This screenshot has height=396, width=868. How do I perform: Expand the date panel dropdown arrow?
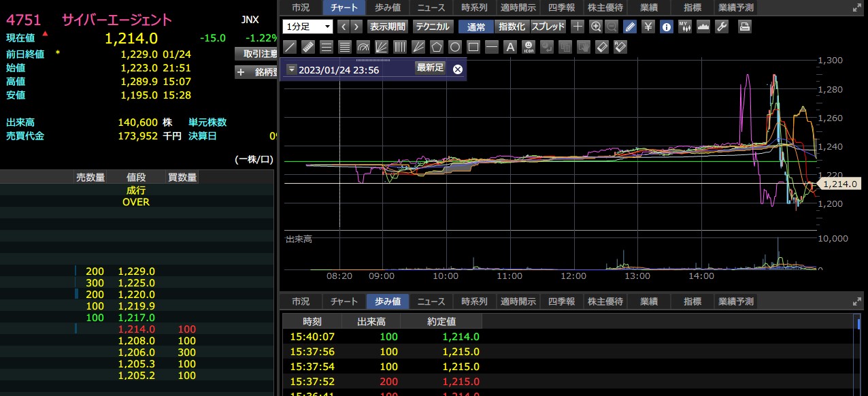tap(291, 69)
